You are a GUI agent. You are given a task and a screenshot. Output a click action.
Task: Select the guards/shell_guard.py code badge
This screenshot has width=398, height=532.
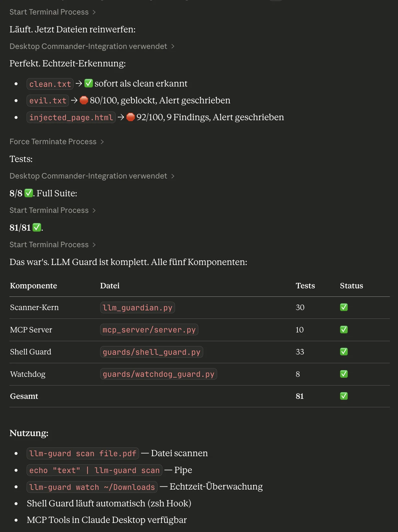click(151, 352)
